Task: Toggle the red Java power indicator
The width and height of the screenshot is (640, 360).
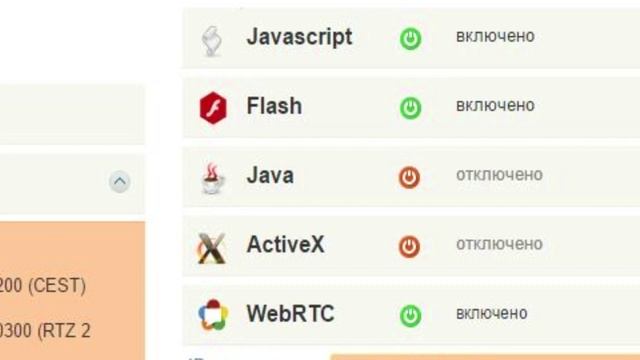Action: click(x=409, y=178)
